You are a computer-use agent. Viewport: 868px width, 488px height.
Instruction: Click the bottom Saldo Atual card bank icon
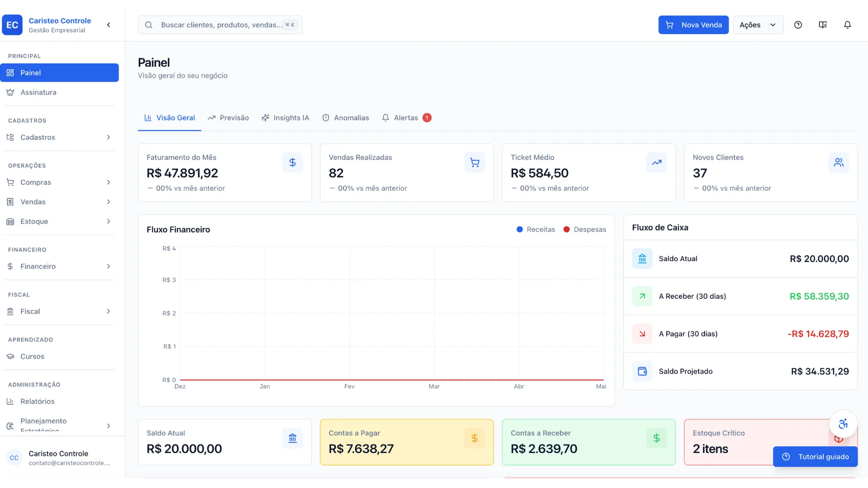coord(292,438)
